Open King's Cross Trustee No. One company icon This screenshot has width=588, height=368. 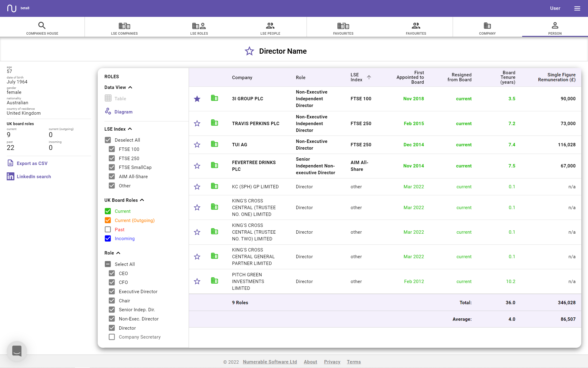click(x=214, y=207)
